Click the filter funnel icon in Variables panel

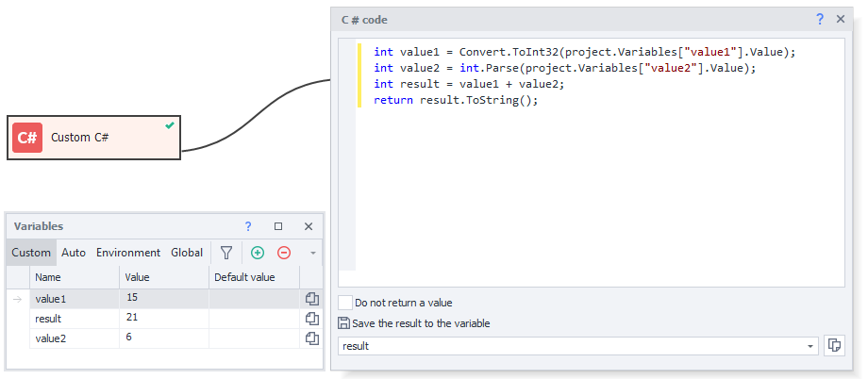226,253
